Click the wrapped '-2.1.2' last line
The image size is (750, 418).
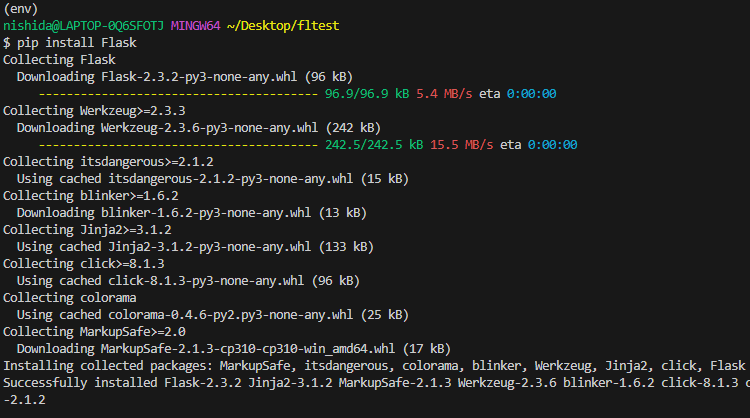click(x=24, y=400)
